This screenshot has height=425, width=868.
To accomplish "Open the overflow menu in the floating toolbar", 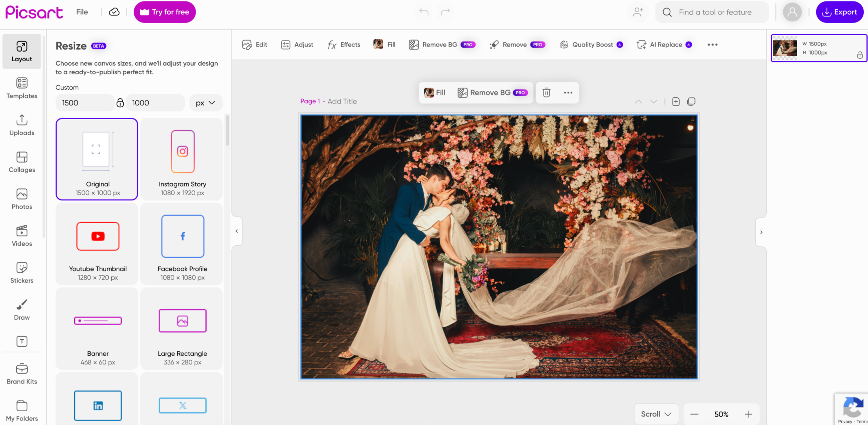I will coord(568,92).
